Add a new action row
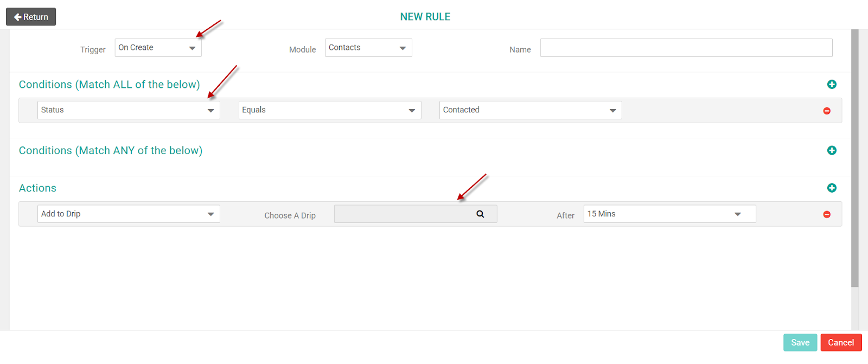The width and height of the screenshot is (868, 364). (832, 188)
